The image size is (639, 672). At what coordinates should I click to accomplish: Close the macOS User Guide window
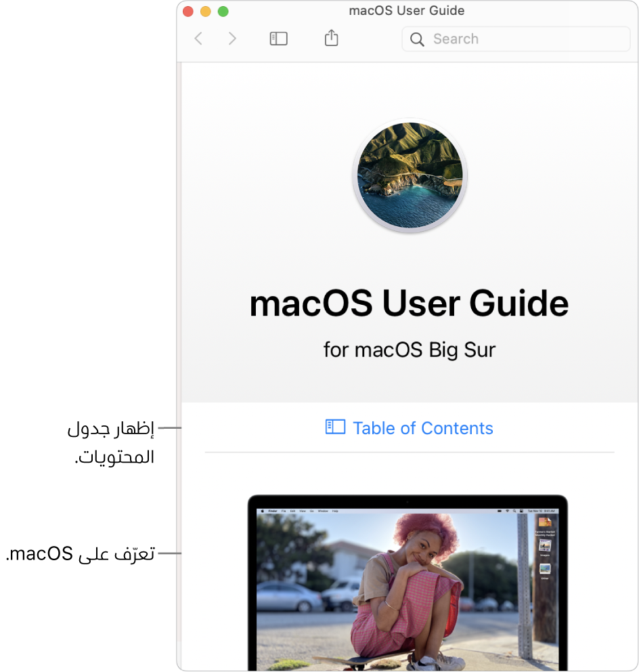tap(188, 11)
